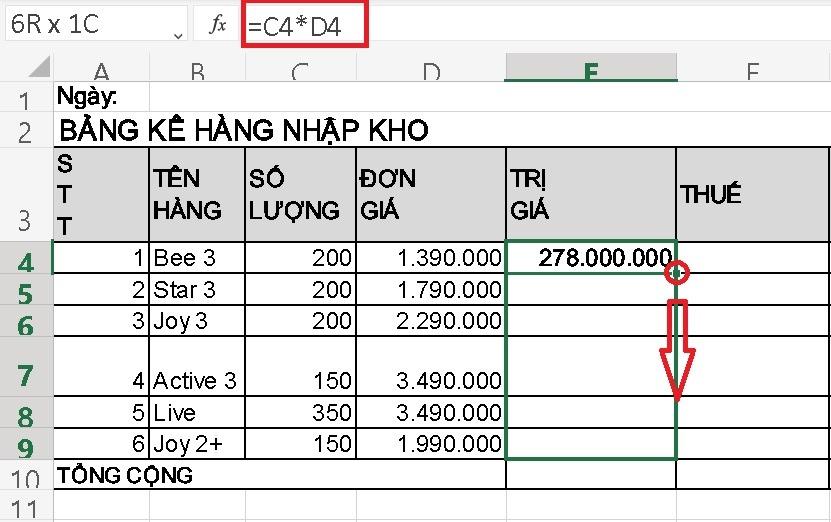The image size is (831, 522).
Task: Click the cell 'Live'
Action: [x=197, y=412]
